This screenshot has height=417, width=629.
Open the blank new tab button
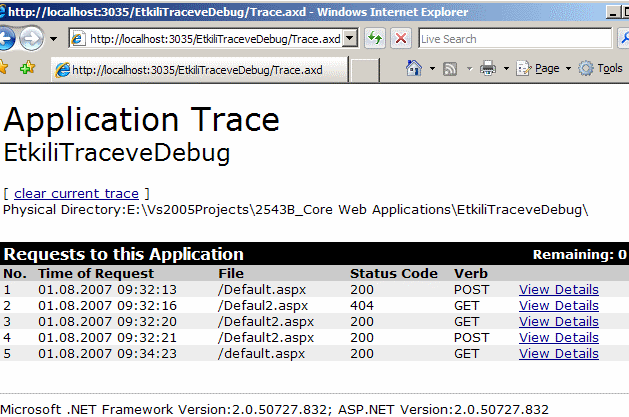point(364,70)
